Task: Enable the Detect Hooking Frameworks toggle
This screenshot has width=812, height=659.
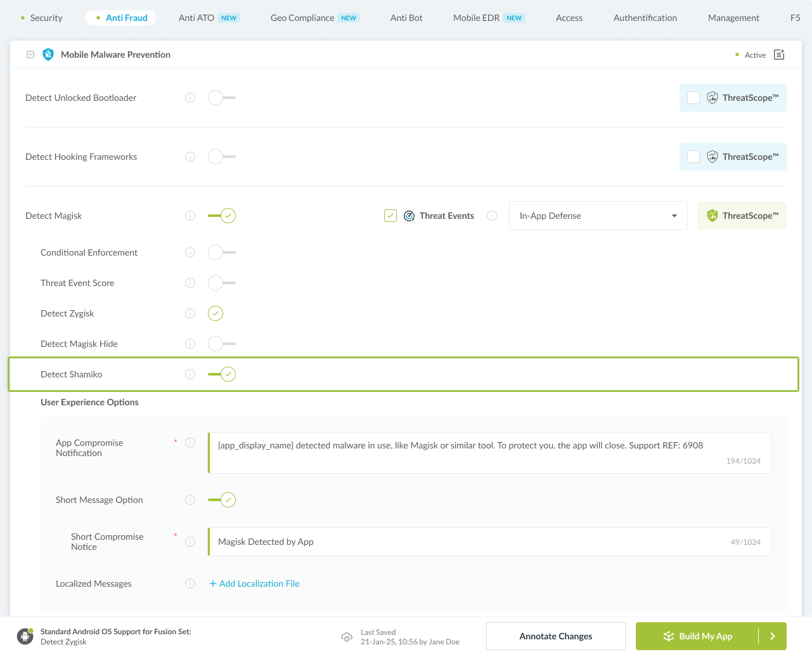Action: 221,157
